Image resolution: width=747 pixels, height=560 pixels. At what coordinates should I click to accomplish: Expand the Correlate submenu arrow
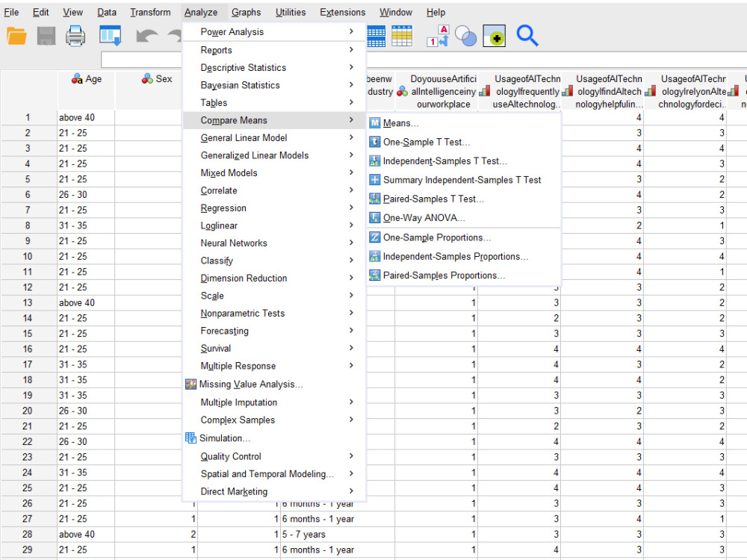tap(351, 190)
